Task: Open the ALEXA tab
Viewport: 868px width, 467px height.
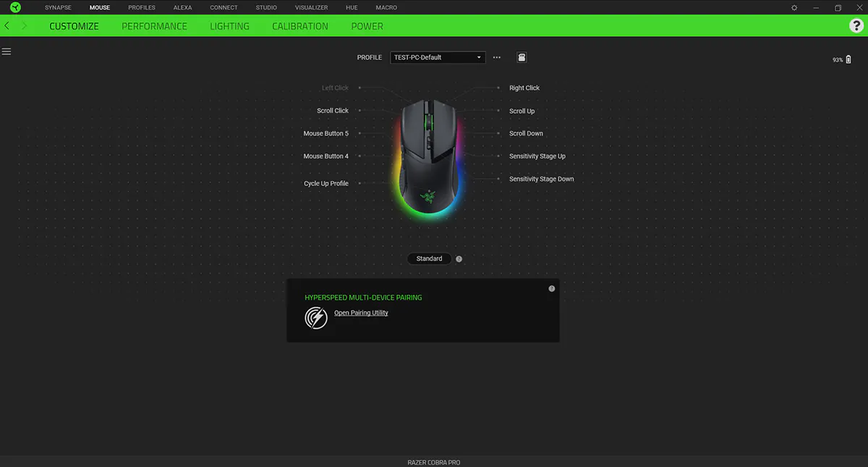Action: click(182, 7)
